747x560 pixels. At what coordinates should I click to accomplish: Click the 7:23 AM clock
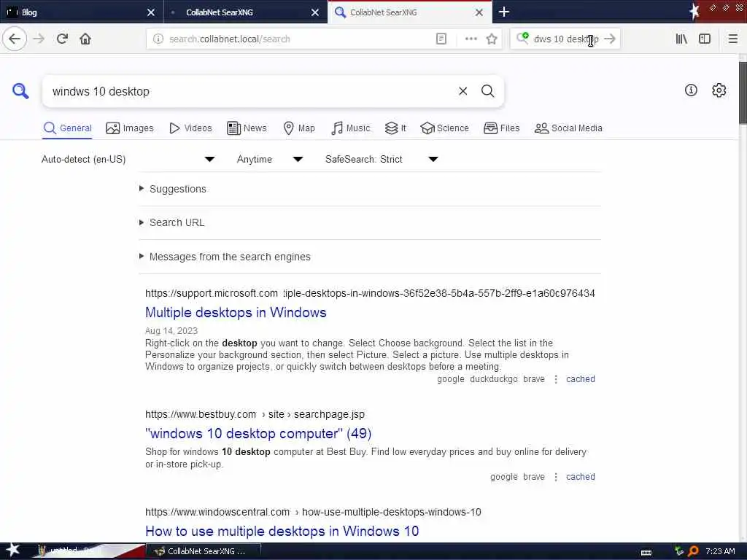pyautogui.click(x=720, y=551)
